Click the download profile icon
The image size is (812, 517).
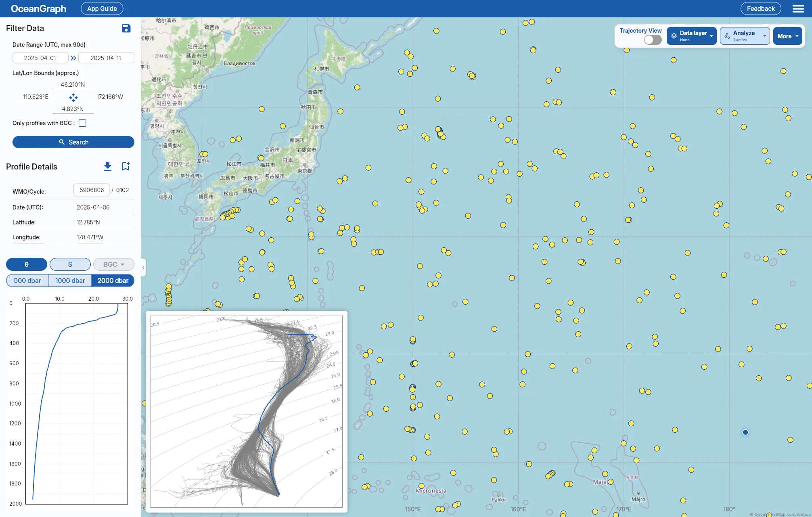tap(108, 166)
